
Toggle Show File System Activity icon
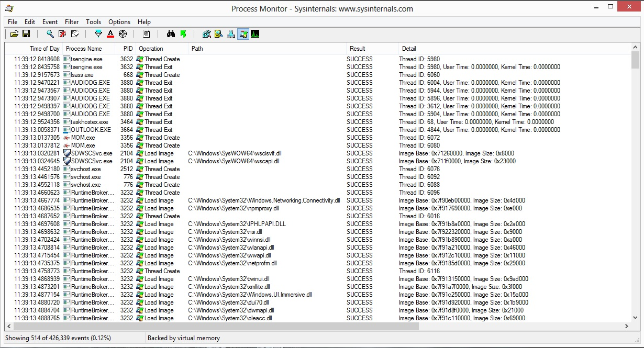[x=219, y=34]
